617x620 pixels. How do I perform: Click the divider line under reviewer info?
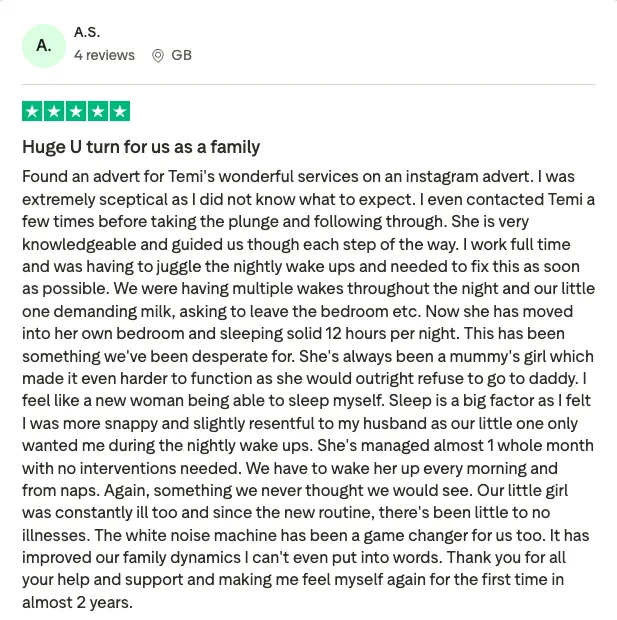[x=309, y=84]
